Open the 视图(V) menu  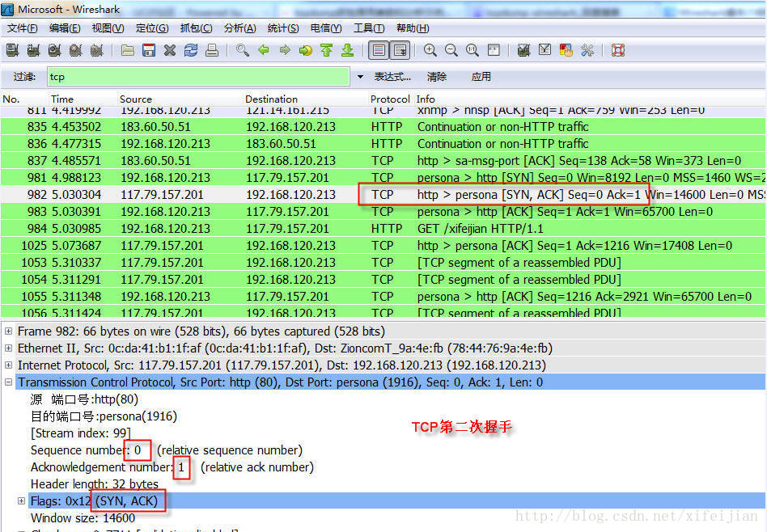[108, 28]
